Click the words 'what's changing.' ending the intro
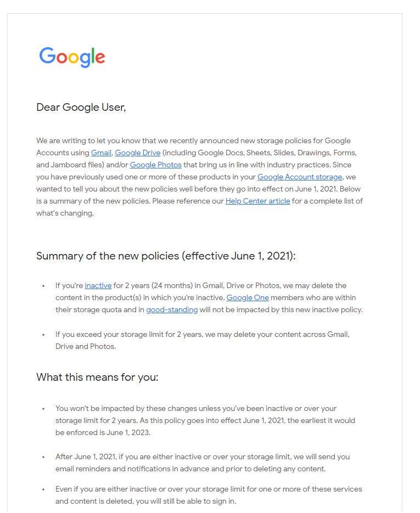This screenshot has width=420, height=513. 65,213
